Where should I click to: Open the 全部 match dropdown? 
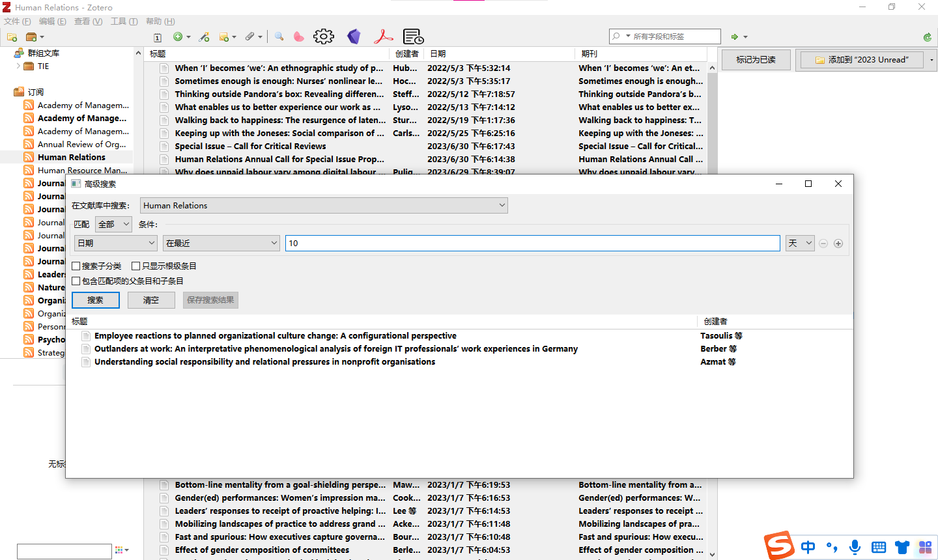pyautogui.click(x=114, y=225)
